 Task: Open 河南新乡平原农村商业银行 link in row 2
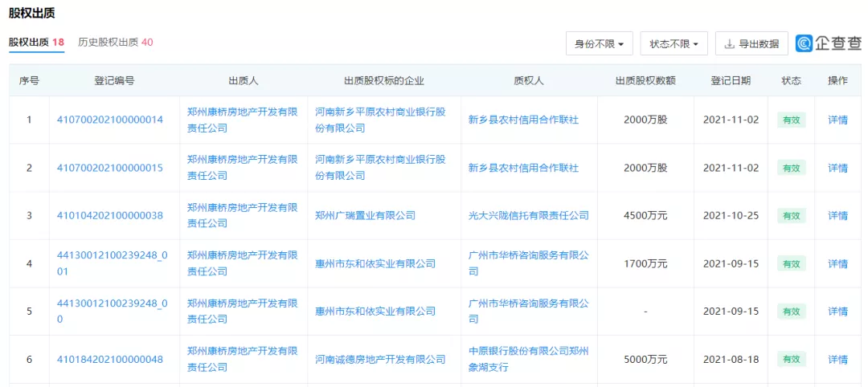click(x=381, y=168)
